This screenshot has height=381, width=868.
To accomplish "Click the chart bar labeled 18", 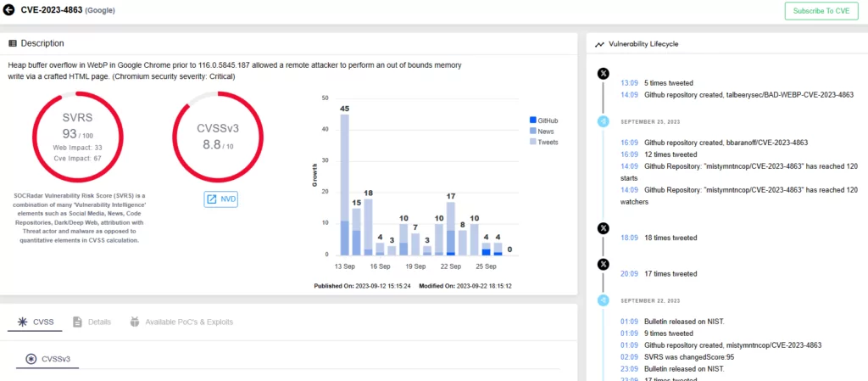I will [368, 227].
